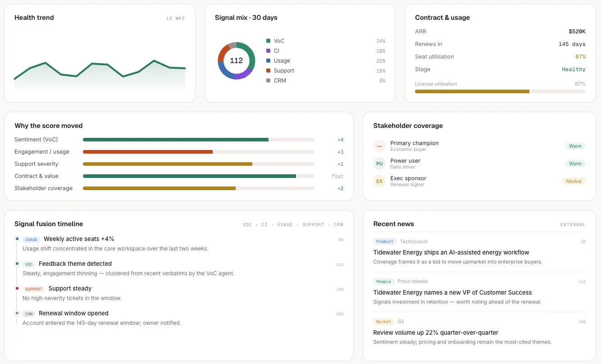The image size is (601, 364).
Task: Click the Neutral badge for Exec sponsor
Action: pyautogui.click(x=574, y=181)
